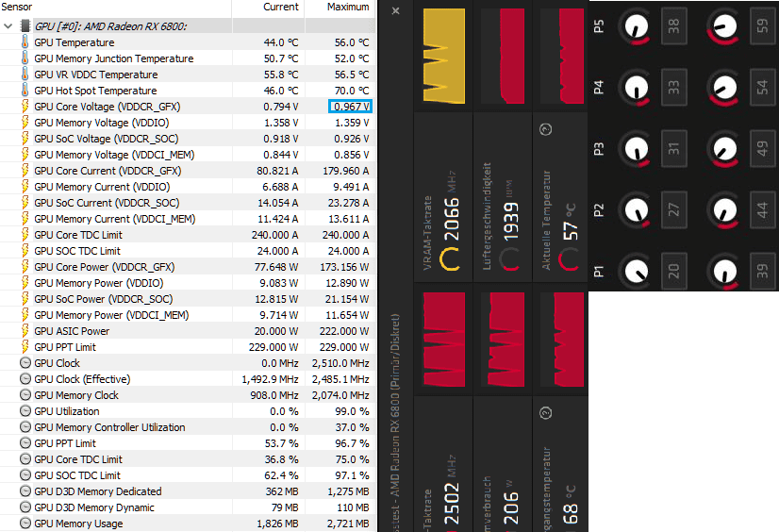Select the GPU Hot Spot Temperature maximum 70.0 °C
Image resolution: width=779 pixels, height=532 pixels.
pyautogui.click(x=352, y=91)
